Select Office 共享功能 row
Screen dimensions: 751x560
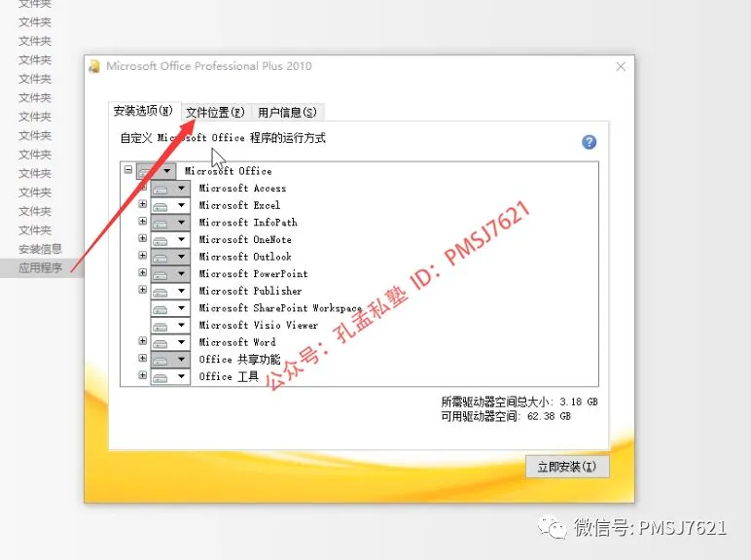coord(239,360)
